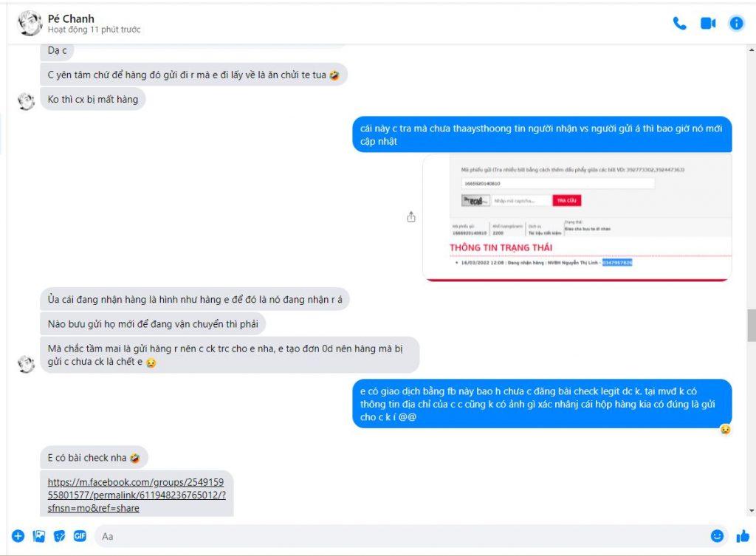Attach a photo or file
The height and width of the screenshot is (556, 756).
[39, 536]
